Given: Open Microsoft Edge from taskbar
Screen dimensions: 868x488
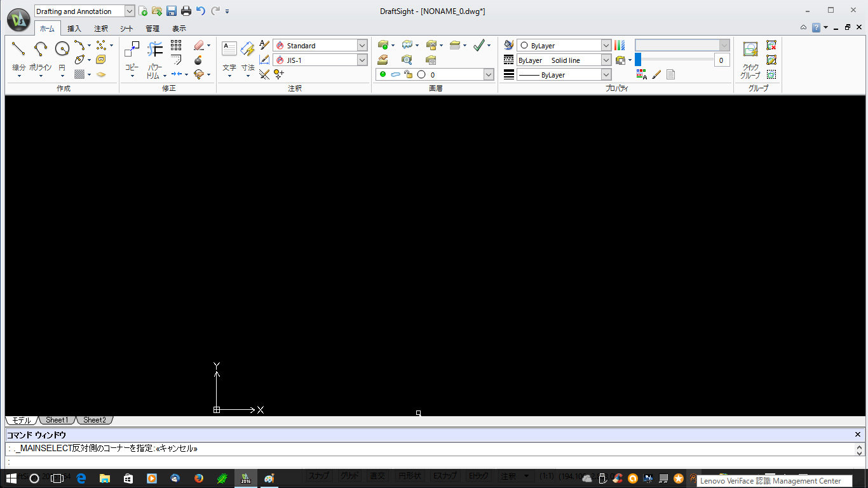Looking at the screenshot, I should [x=81, y=478].
